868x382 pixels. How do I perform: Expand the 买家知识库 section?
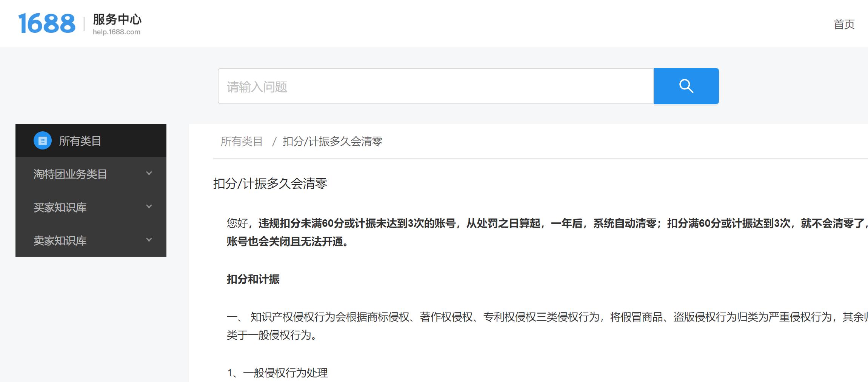tap(149, 207)
